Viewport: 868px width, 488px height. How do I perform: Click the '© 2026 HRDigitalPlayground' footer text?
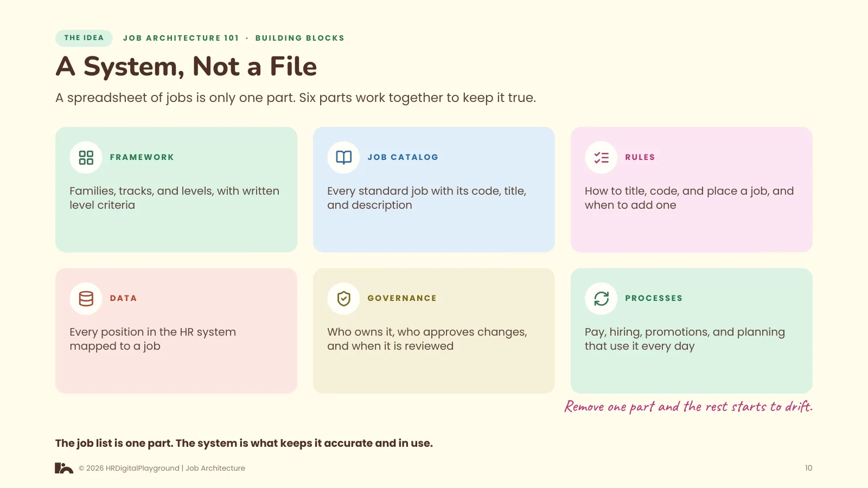162,468
